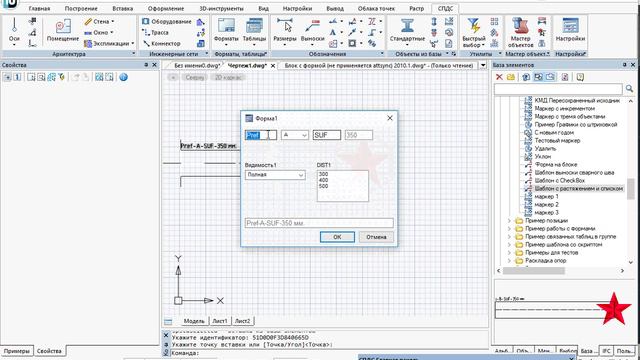Open the СПДС Настройки button
This screenshot has width=640, height=360.
570,30
